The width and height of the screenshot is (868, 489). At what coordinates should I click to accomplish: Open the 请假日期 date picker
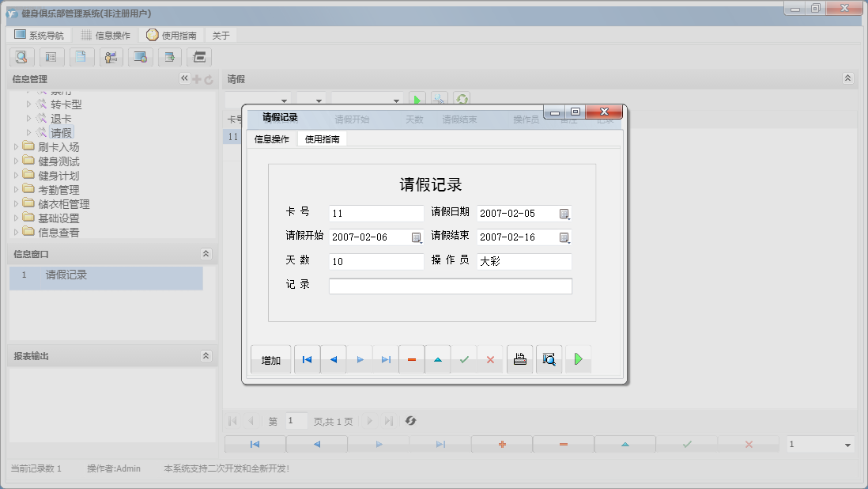click(564, 214)
